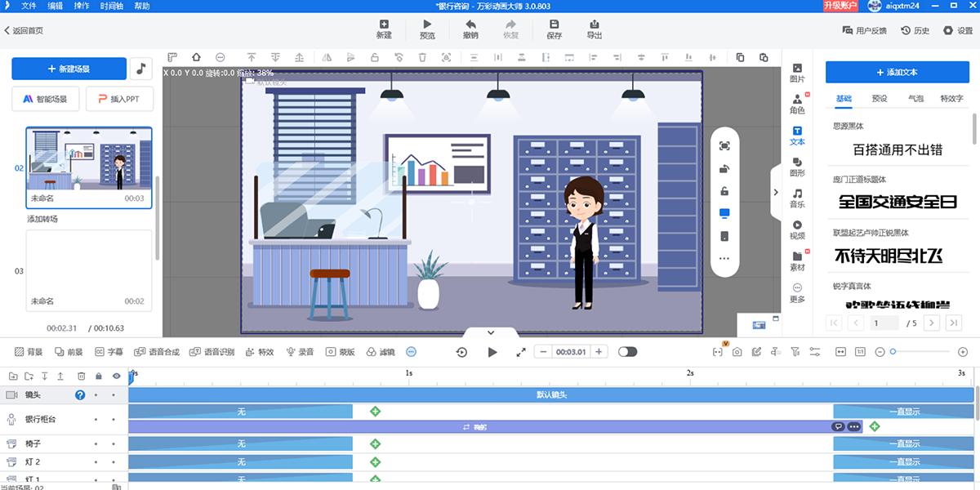Open the 图形 shapes panel
980x490 pixels.
(x=797, y=167)
